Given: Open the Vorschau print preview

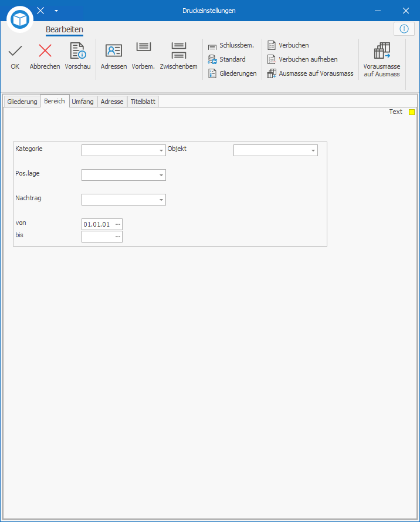Looking at the screenshot, I should pos(78,56).
